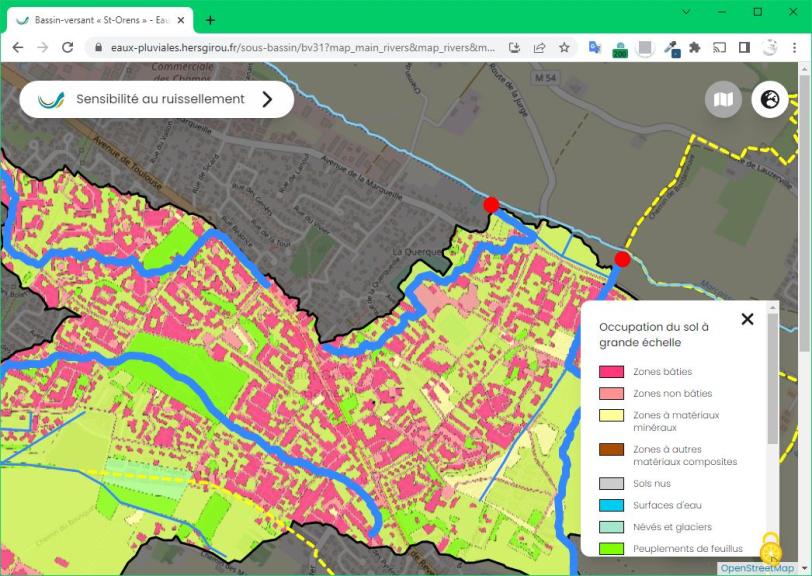
Task: Click the Zones bâties pink swatch
Action: 611,372
